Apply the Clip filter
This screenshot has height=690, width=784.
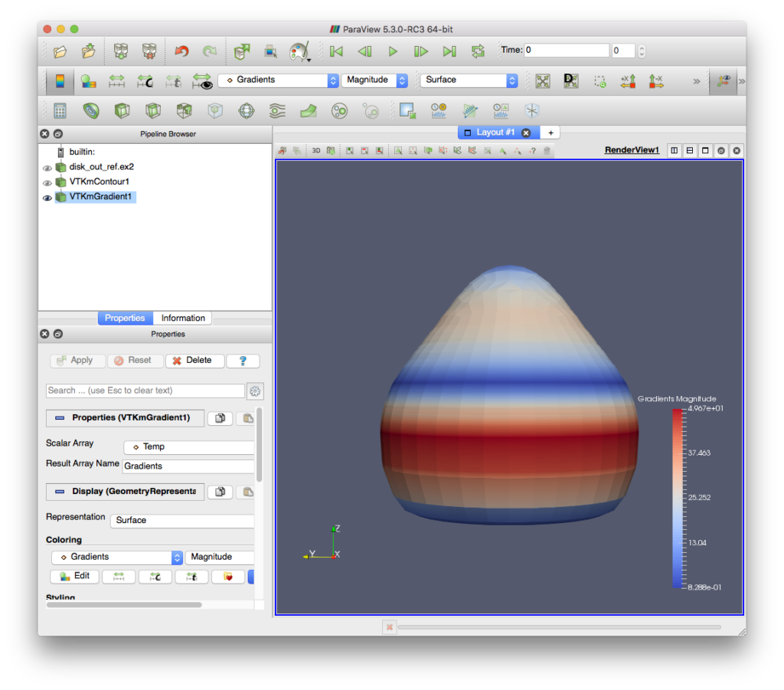[x=122, y=110]
